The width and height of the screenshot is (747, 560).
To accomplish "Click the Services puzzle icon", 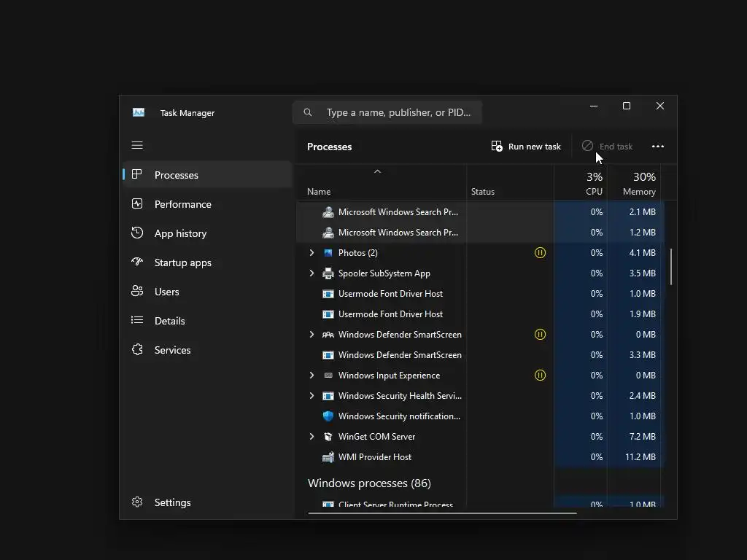I will click(x=137, y=349).
